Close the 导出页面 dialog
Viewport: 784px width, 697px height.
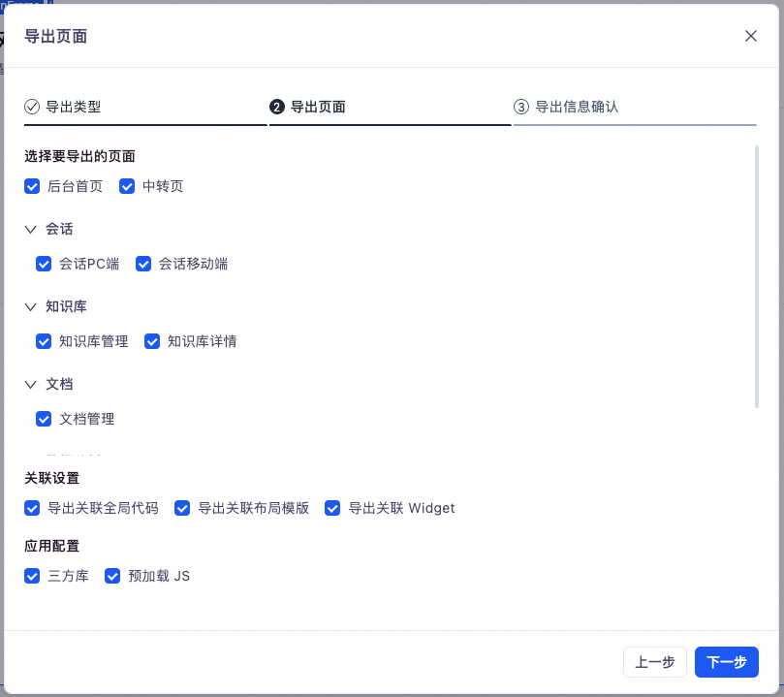point(751,36)
